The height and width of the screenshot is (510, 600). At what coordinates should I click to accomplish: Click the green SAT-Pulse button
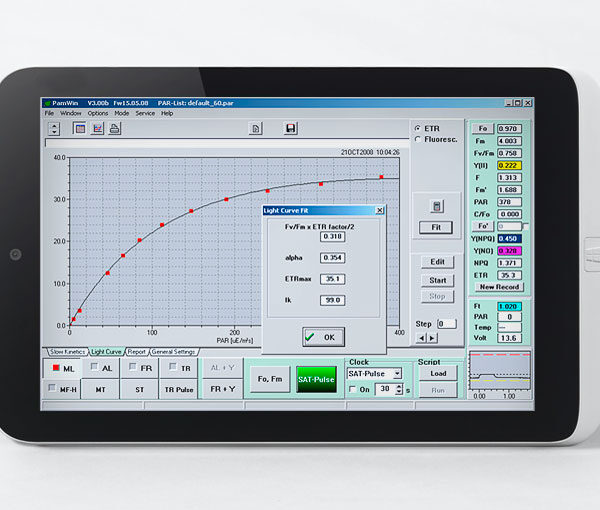pyautogui.click(x=316, y=379)
